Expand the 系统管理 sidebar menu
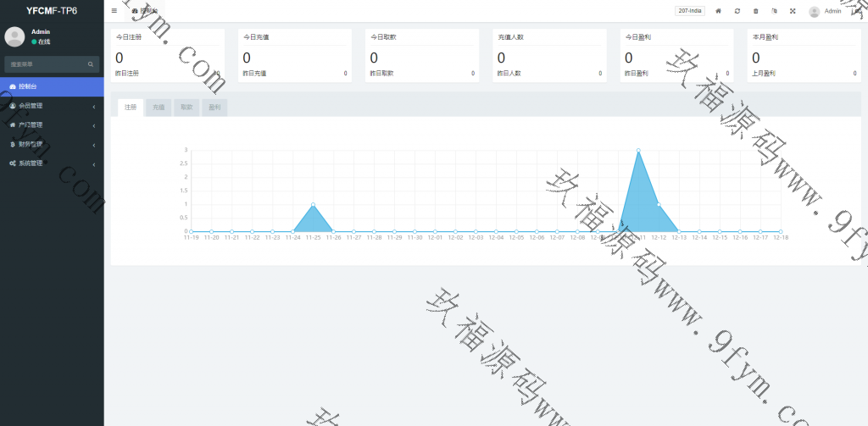868x426 pixels. tap(51, 163)
